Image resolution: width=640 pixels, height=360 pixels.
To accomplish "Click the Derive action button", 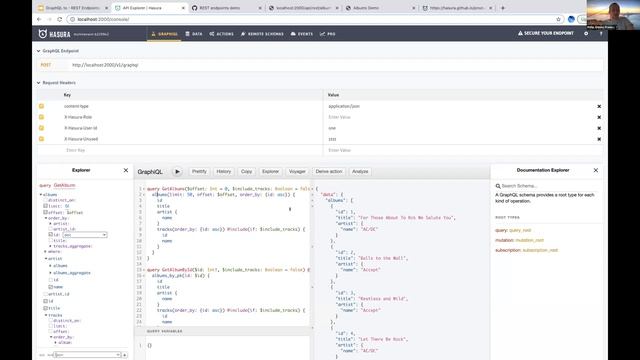I will click(329, 171).
